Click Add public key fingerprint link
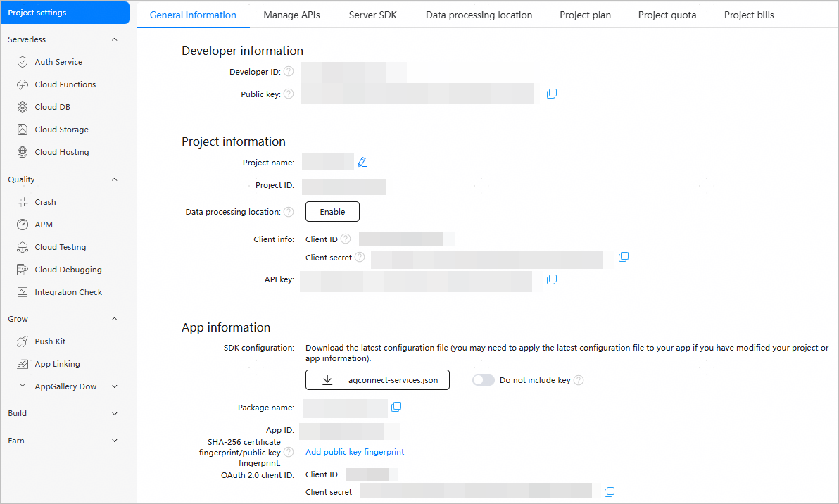839x504 pixels. coord(355,452)
